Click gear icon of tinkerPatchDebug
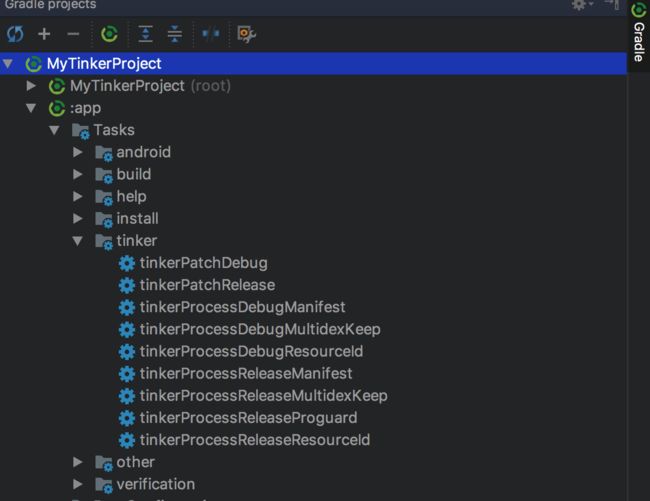The image size is (650, 501). (127, 263)
